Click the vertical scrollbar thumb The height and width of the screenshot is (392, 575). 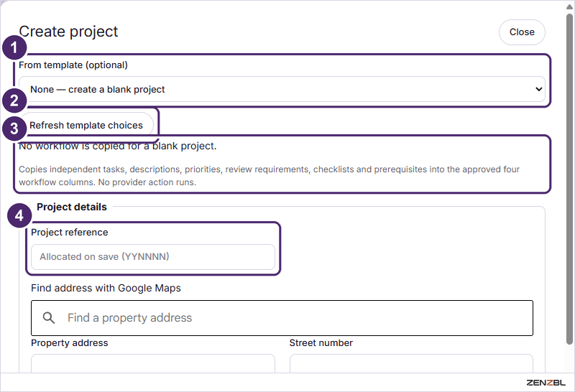(x=569, y=179)
